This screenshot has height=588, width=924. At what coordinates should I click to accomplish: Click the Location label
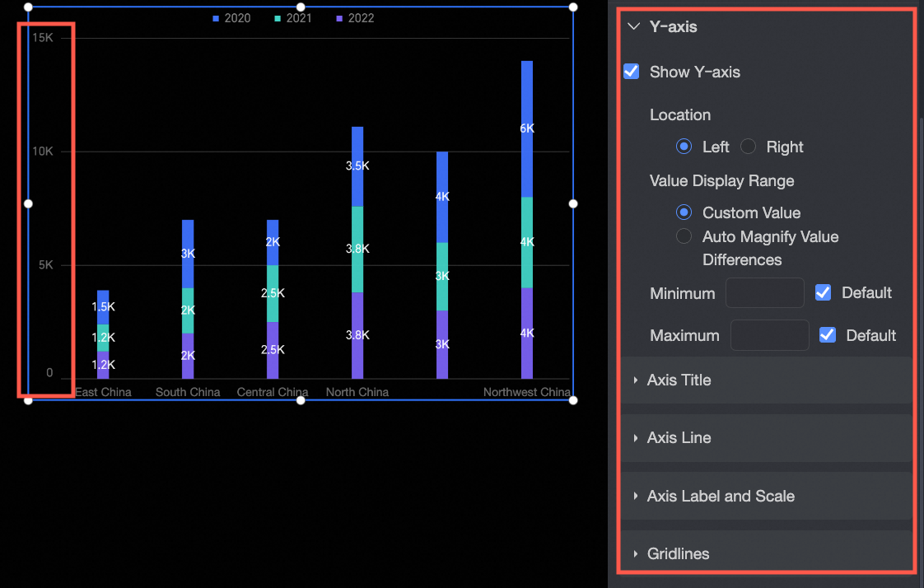click(x=680, y=115)
